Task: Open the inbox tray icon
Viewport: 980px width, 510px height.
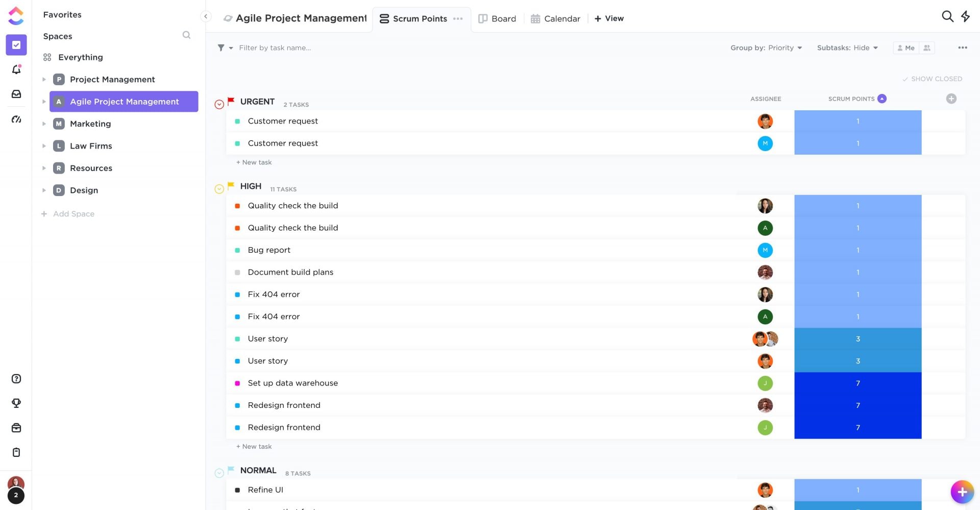Action: pos(16,94)
